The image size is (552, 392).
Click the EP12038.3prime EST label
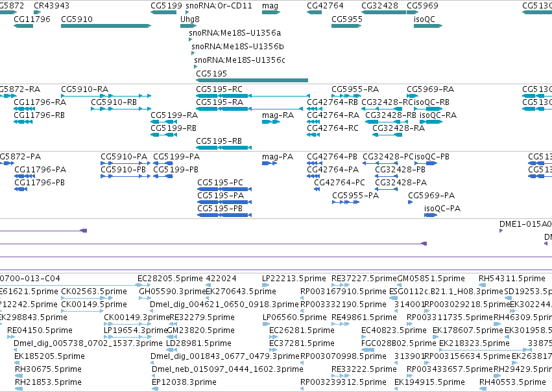tap(184, 382)
